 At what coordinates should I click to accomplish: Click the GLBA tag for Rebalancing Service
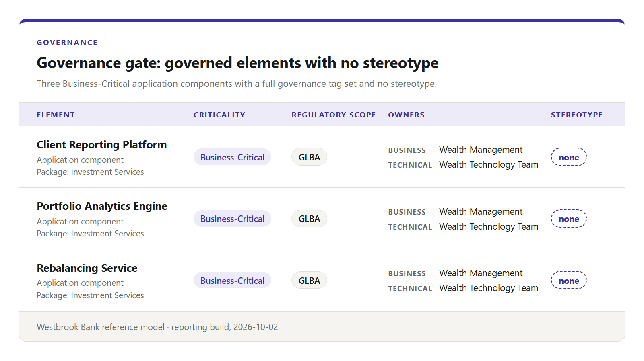(309, 281)
